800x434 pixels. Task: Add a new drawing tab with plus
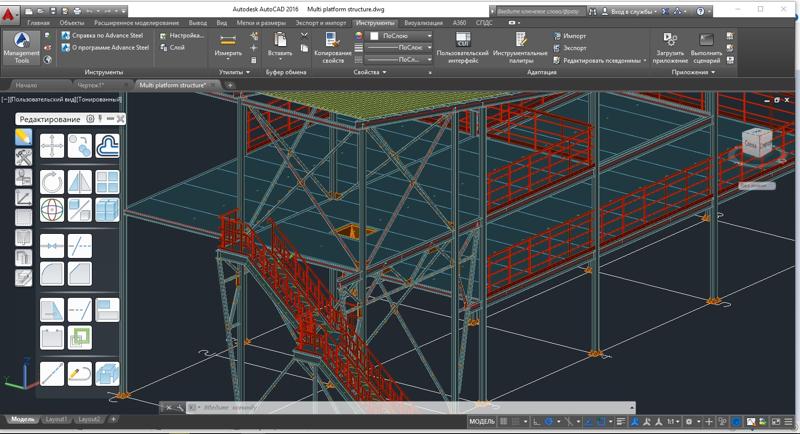click(230, 85)
